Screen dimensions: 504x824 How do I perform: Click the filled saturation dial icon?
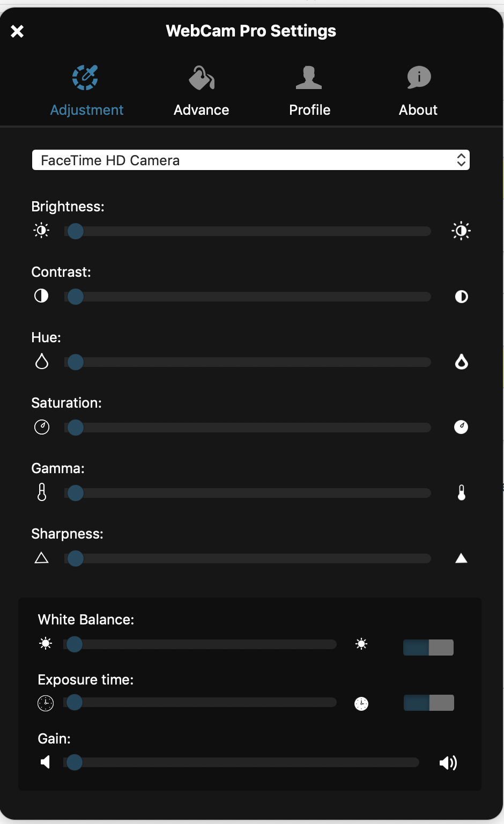[461, 427]
